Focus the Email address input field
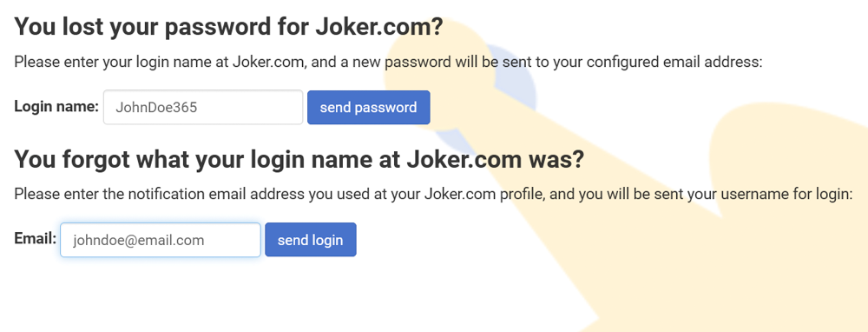Image resolution: width=868 pixels, height=332 pixels. (161, 240)
